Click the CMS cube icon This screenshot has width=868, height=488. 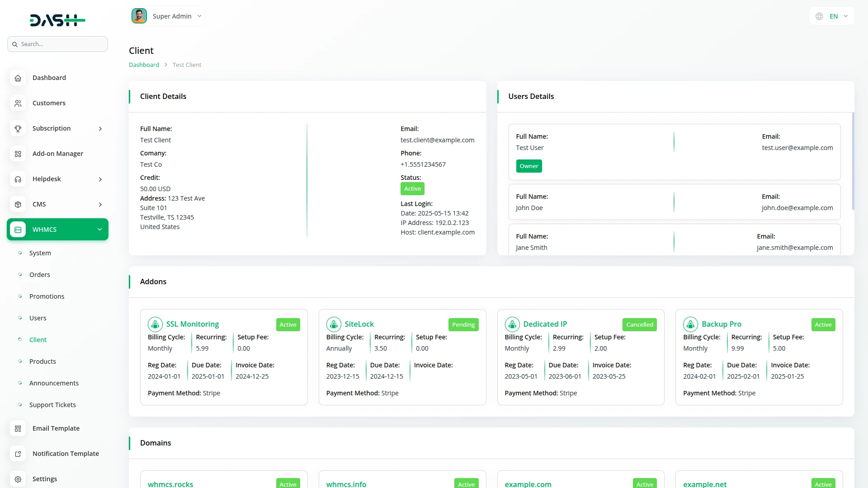coord(18,204)
